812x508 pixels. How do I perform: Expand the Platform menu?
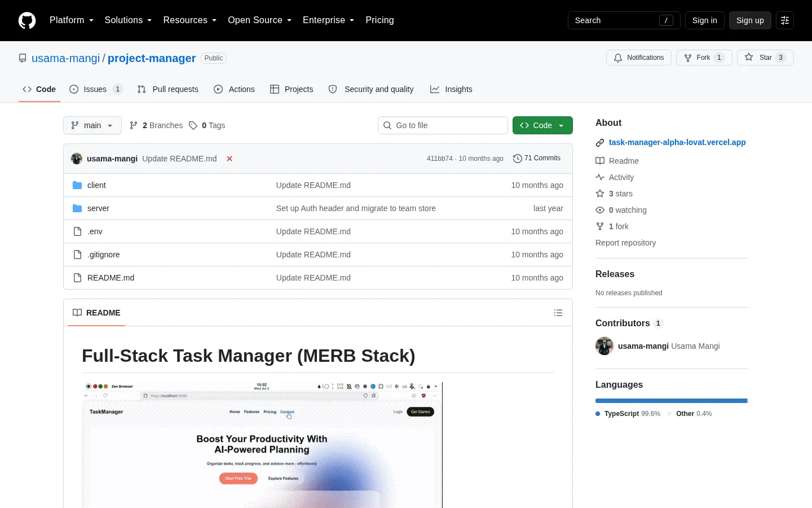coord(71,20)
